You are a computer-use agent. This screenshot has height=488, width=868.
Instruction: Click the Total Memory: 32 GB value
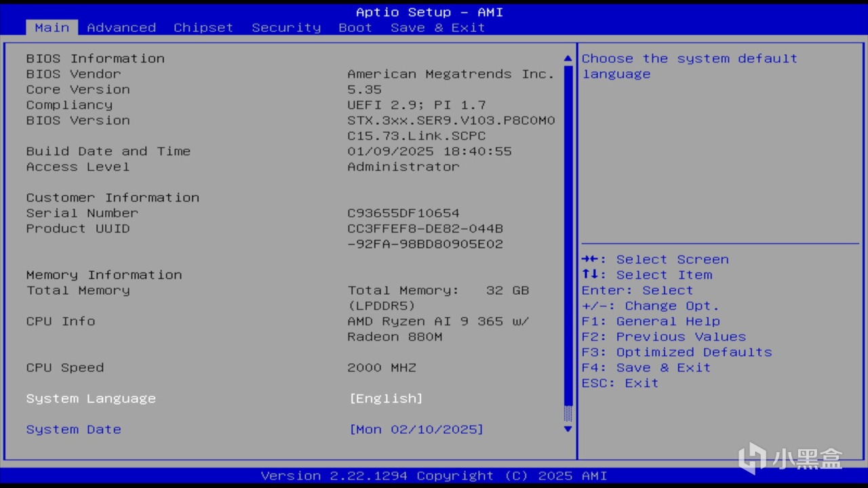[x=438, y=290]
